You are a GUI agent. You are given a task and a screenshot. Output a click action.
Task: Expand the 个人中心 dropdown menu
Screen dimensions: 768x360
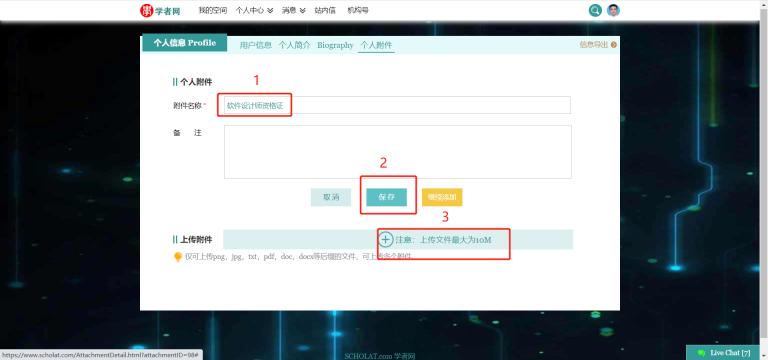pyautogui.click(x=254, y=10)
